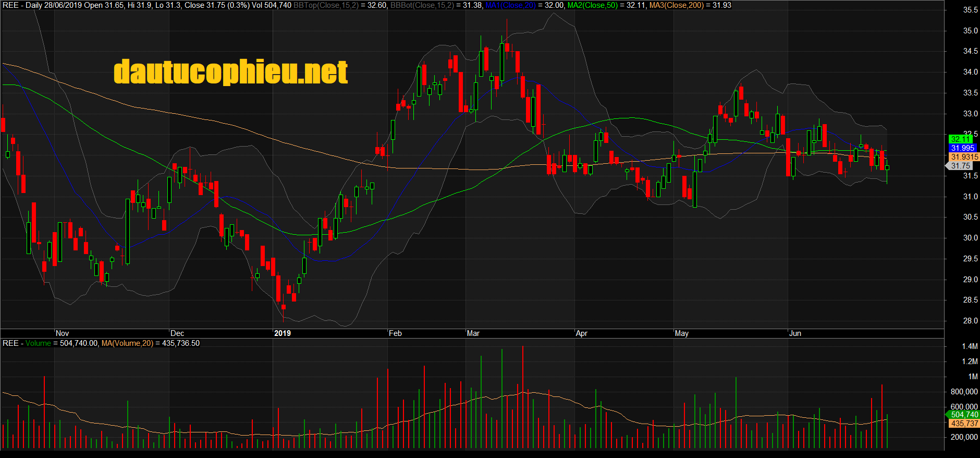Click the 30.0 price axis label

point(971,238)
